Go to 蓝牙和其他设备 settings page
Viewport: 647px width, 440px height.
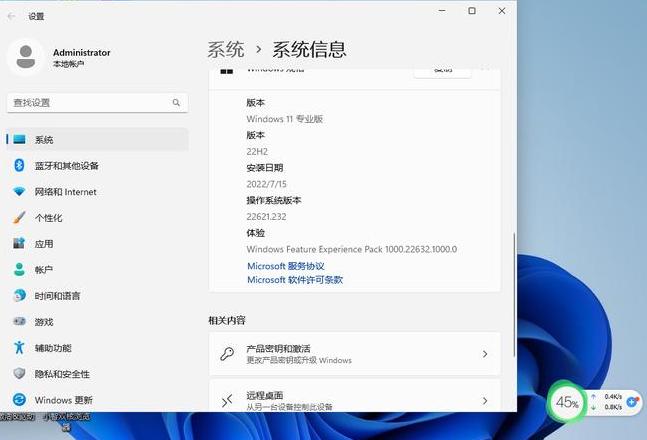point(97,166)
